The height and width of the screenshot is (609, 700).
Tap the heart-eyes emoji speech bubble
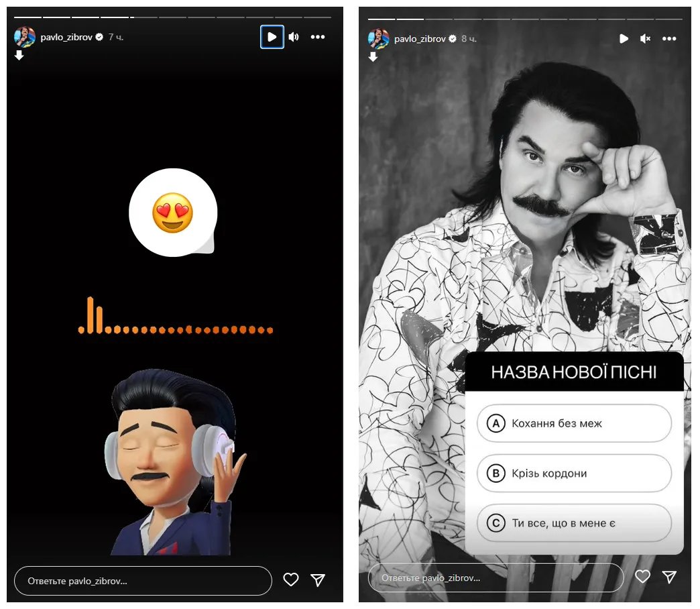173,213
